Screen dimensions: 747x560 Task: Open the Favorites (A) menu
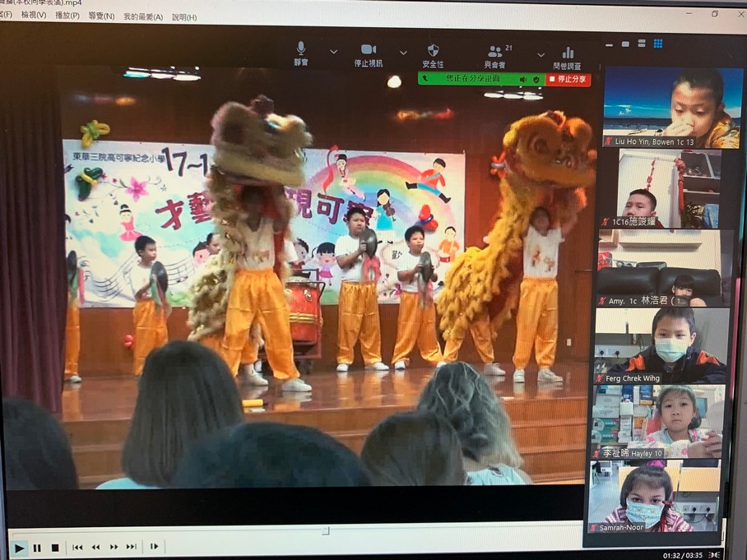[143, 17]
